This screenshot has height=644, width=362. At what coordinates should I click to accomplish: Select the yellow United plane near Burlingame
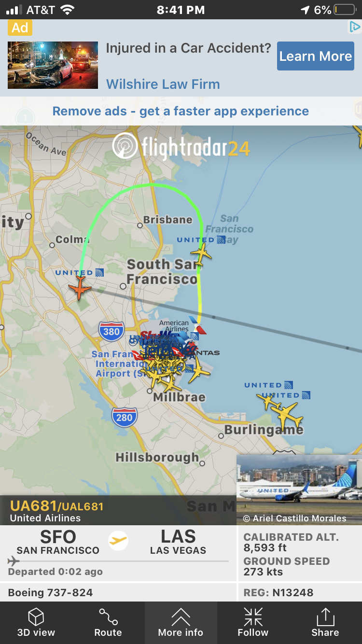pyautogui.click(x=287, y=414)
